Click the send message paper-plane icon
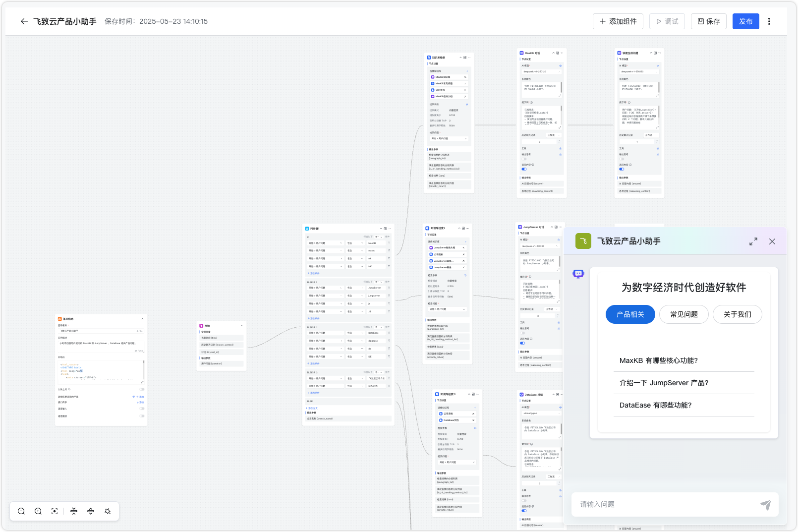Viewport: 798px width, 532px height. (766, 505)
